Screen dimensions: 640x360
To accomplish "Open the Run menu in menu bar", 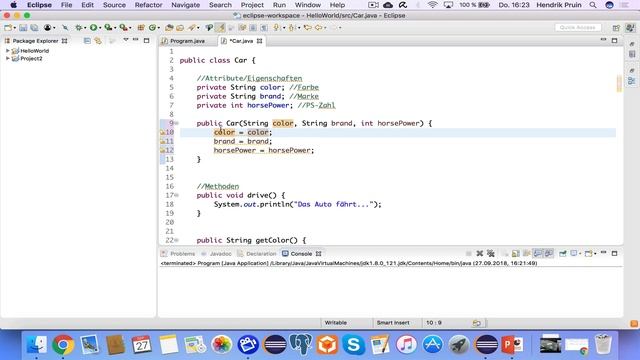I will (279, 5).
